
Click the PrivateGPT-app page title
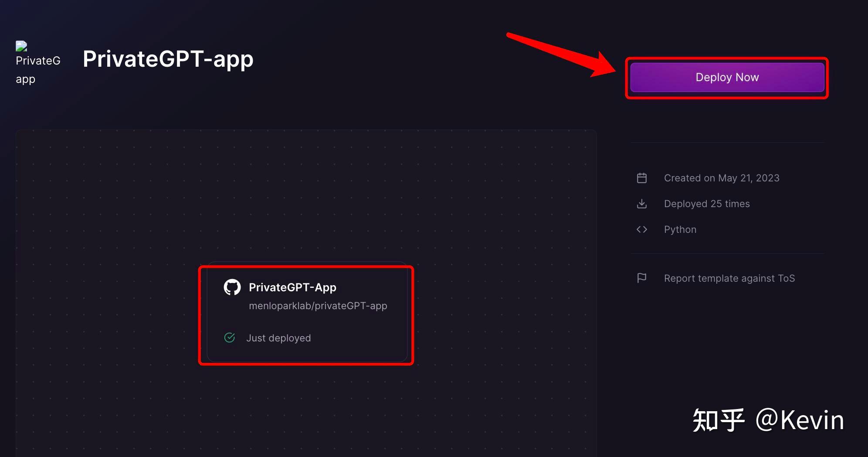168,59
